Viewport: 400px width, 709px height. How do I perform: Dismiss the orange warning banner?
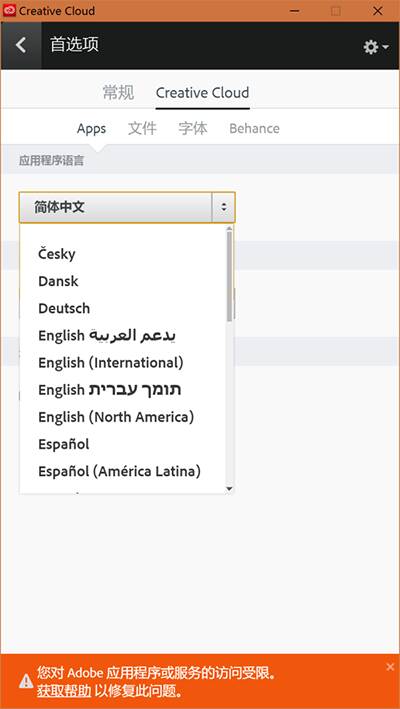point(390,666)
